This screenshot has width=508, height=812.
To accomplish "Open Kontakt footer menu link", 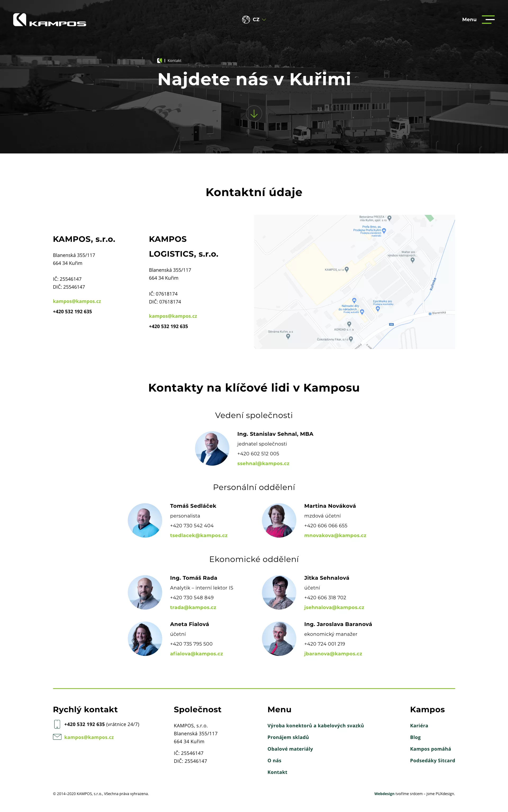I will pyautogui.click(x=277, y=772).
